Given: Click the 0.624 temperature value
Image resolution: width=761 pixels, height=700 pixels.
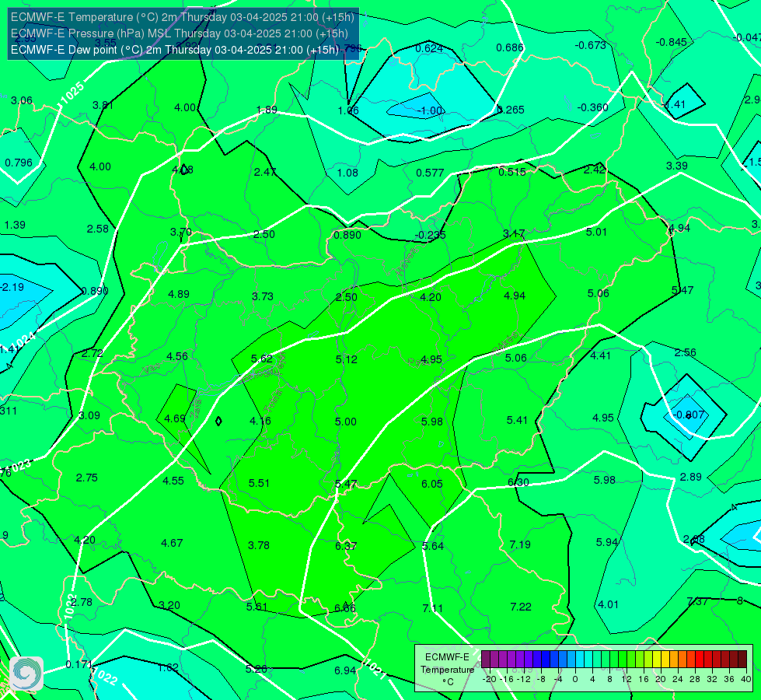Looking at the screenshot, I should (429, 48).
